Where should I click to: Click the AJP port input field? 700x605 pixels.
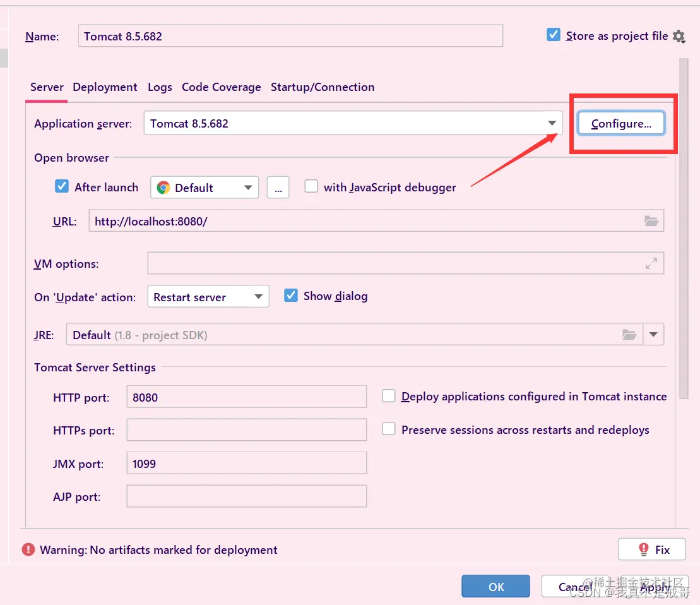click(246, 496)
